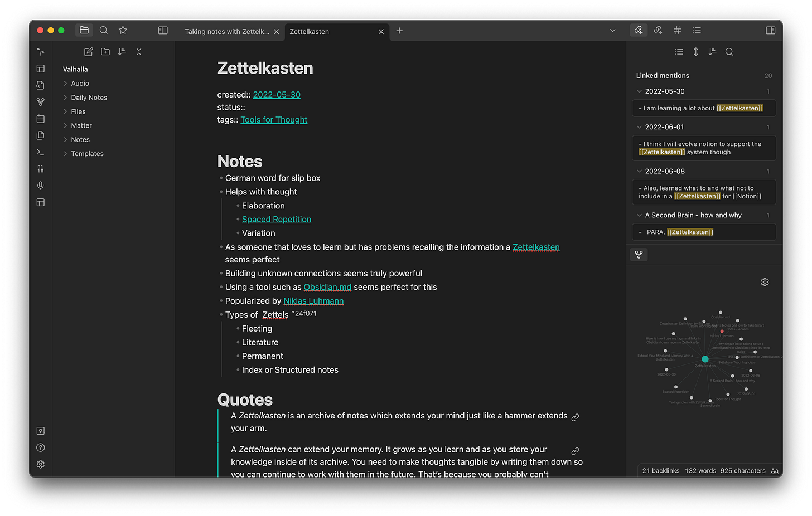Toggle the left sidebar
Image resolution: width=812 pixels, height=516 pixels.
[163, 30]
